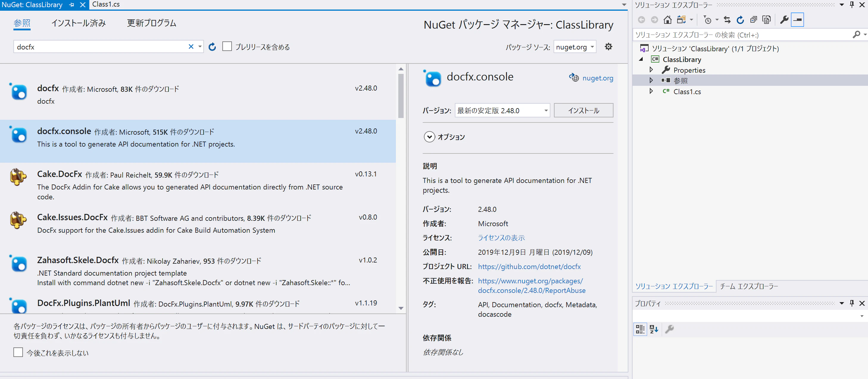Click the Solution Explorer Home icon
Image resolution: width=868 pixels, height=379 pixels.
[667, 20]
